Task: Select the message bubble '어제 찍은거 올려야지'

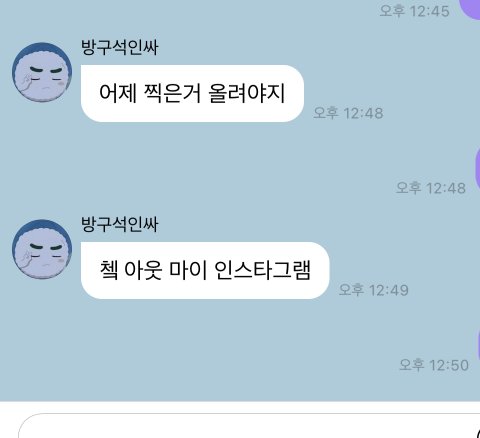Action: coord(192,93)
